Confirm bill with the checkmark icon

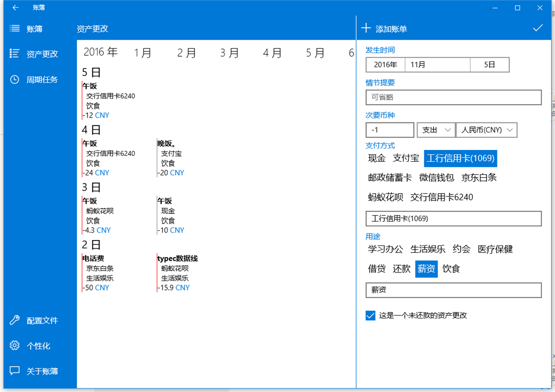(538, 28)
